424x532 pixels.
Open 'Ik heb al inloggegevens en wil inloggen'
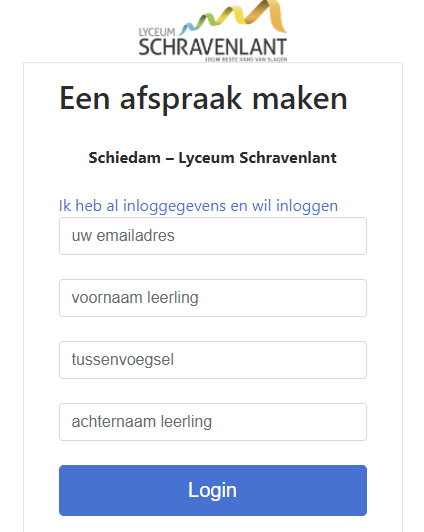(x=198, y=206)
